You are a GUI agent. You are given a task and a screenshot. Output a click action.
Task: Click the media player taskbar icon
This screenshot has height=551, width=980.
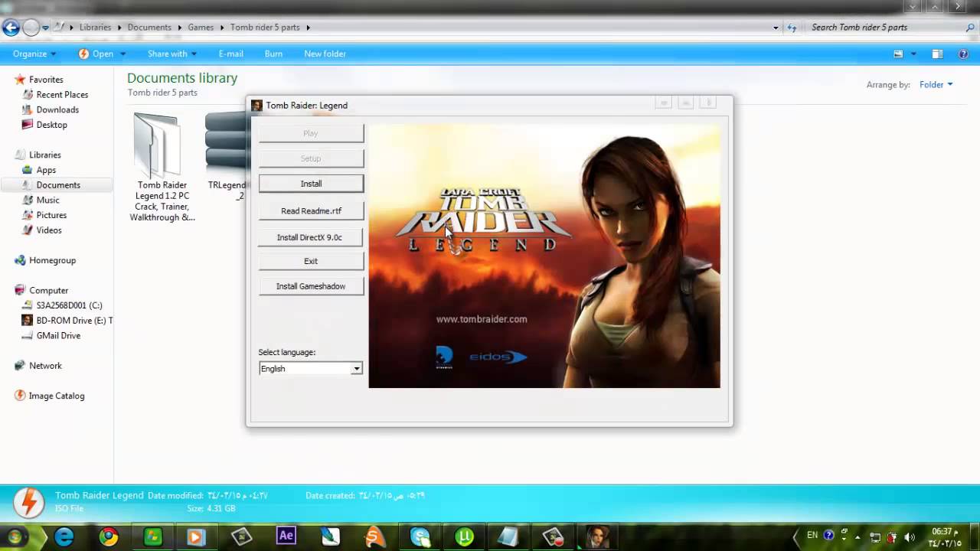pyautogui.click(x=198, y=537)
